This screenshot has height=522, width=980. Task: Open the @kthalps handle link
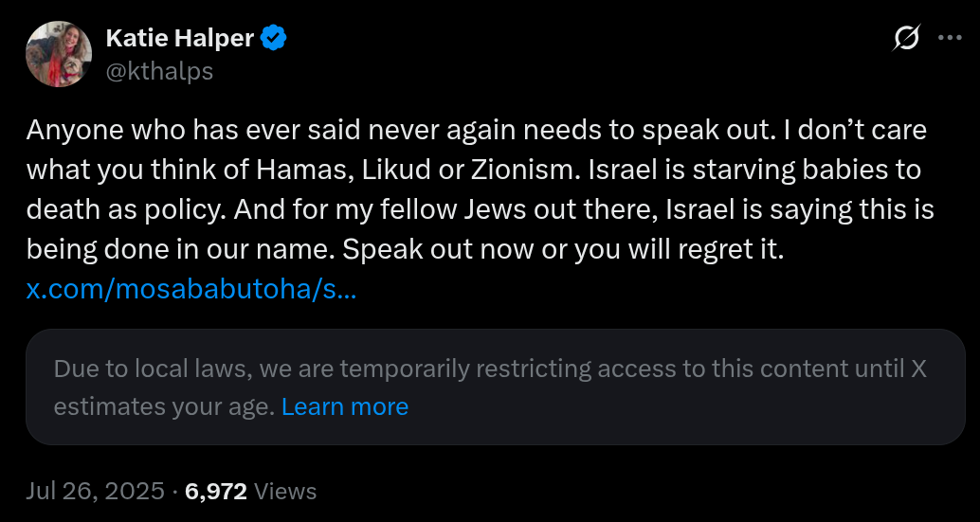click(158, 71)
